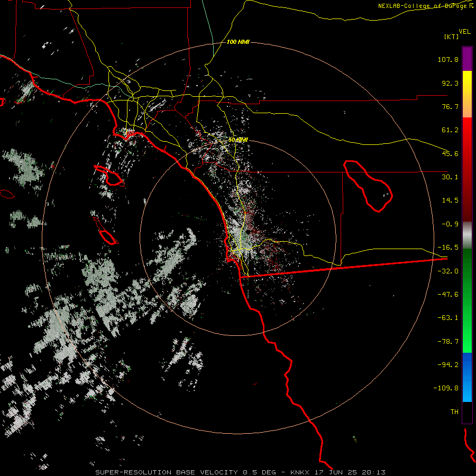Select the 30.1 legend value
This screenshot has width=476, height=476.
450,177
